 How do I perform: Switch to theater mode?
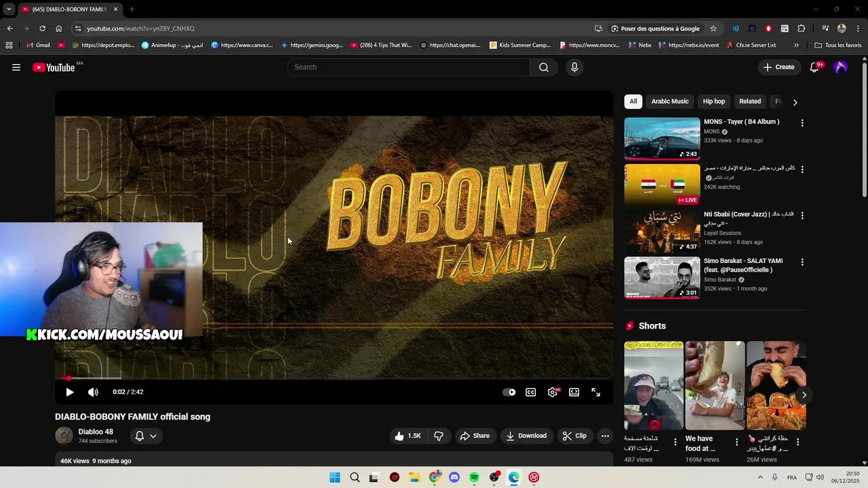(574, 392)
